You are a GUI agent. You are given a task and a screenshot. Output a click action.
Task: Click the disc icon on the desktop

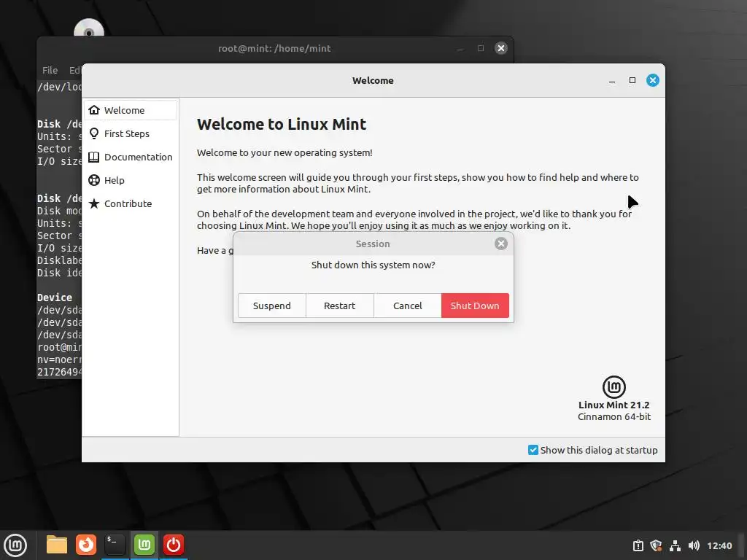click(89, 28)
